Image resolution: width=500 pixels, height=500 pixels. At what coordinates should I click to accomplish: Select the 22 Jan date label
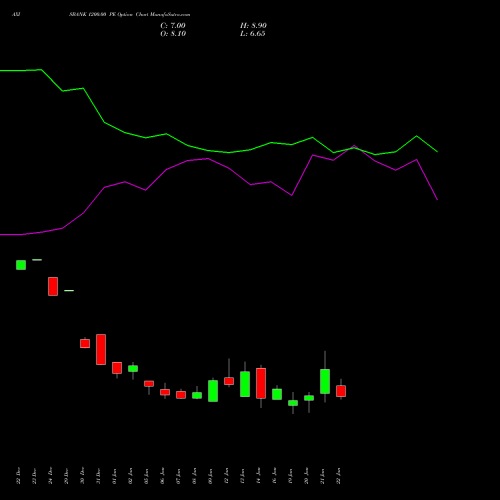pos(338,476)
